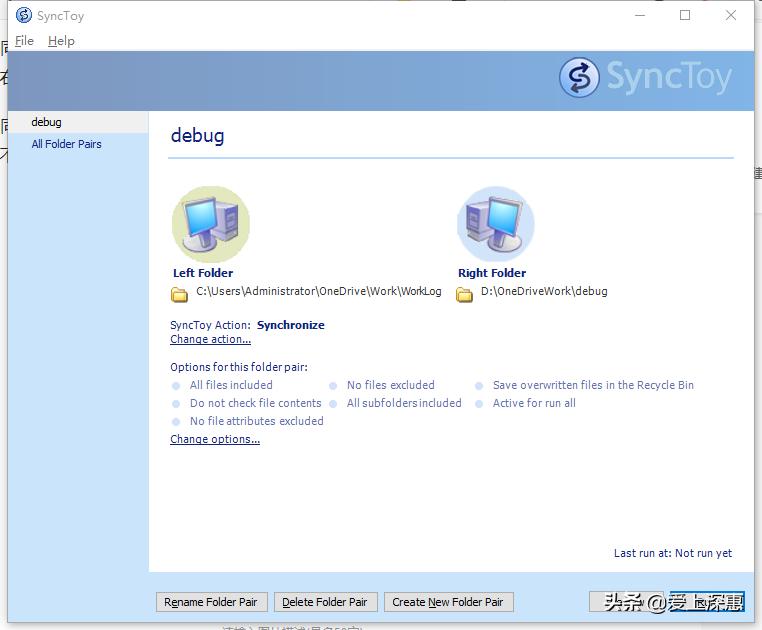Open the Change action link
This screenshot has width=762, height=630.
210,340
